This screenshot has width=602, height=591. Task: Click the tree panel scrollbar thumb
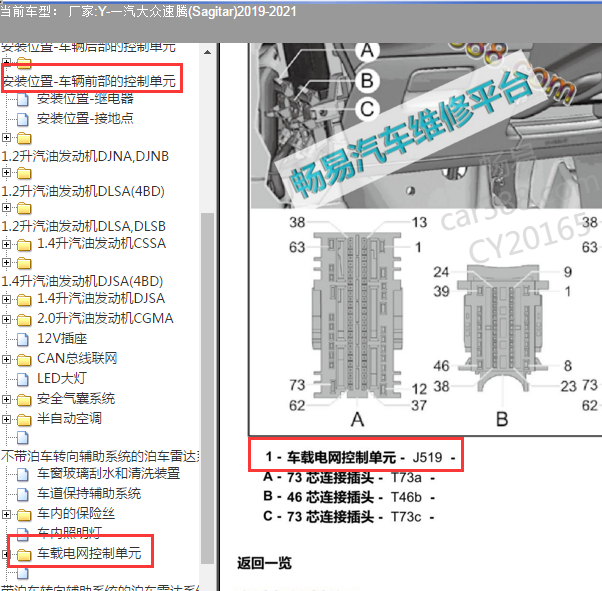click(207, 388)
